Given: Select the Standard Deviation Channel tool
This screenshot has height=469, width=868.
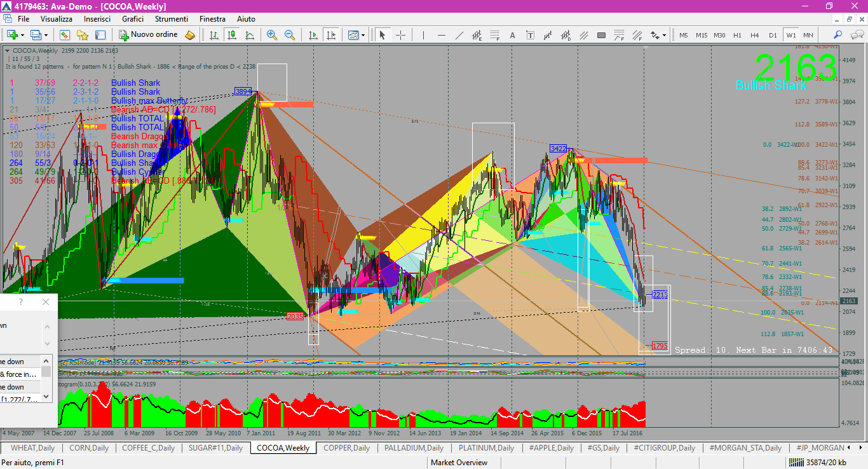Looking at the screenshot, I should [x=566, y=35].
